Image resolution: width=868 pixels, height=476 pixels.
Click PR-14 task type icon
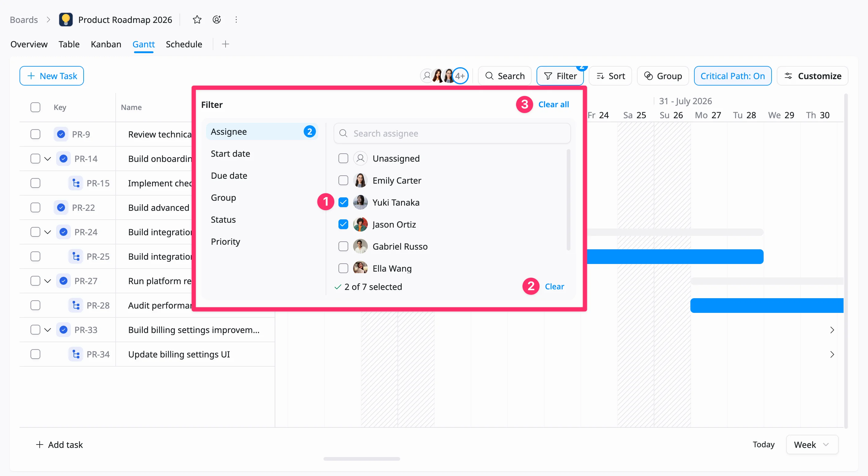(63, 159)
